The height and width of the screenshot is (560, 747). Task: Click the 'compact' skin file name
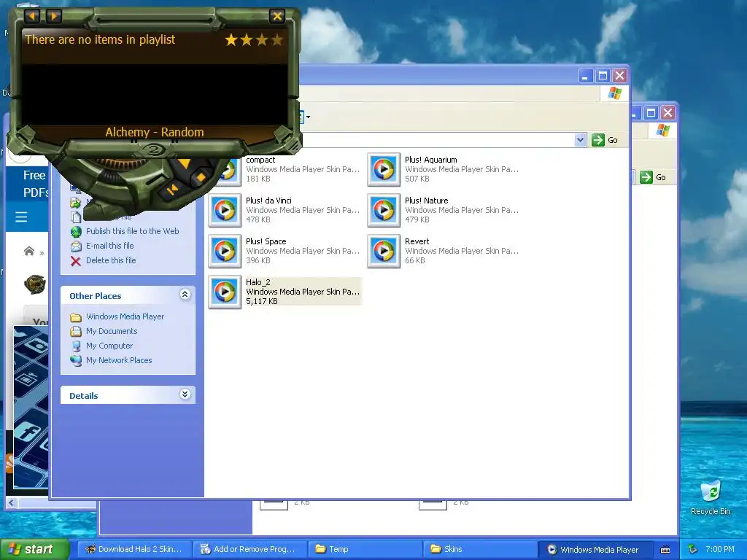[x=260, y=160]
